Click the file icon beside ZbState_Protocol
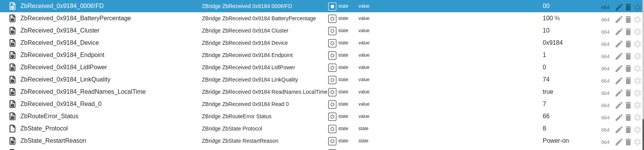 coord(12,129)
